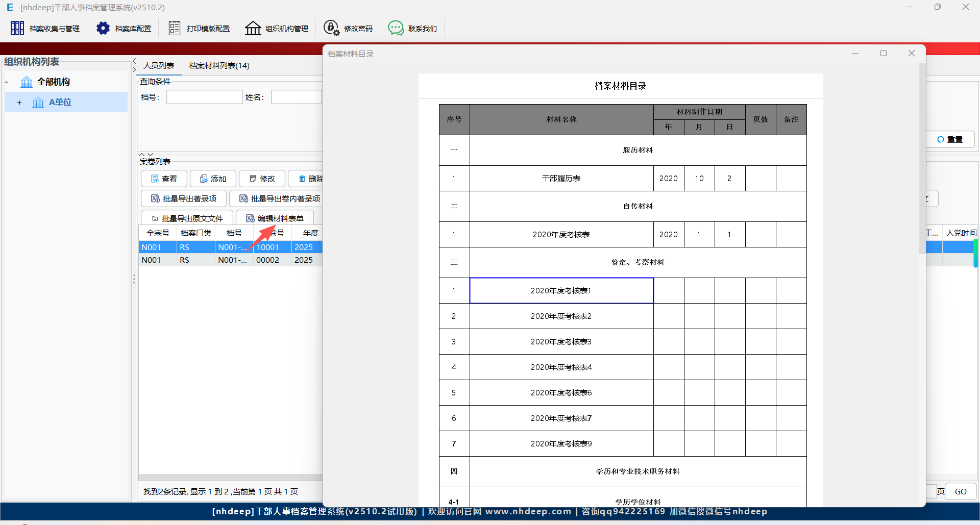
Task: Click the 档号 query input field
Action: [204, 97]
